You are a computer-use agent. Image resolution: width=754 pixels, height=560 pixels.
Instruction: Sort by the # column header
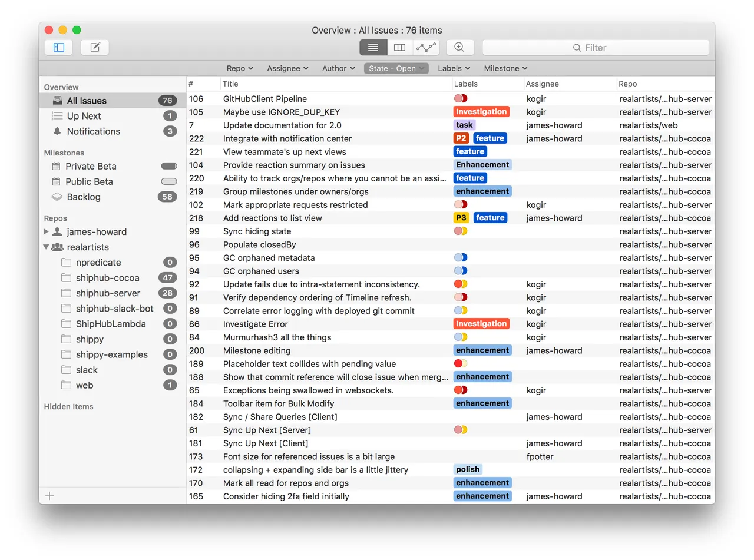coord(203,84)
